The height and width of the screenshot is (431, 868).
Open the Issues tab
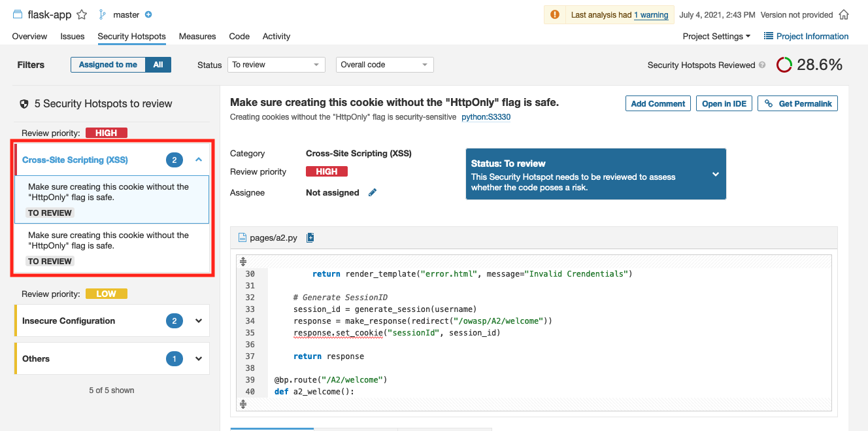point(73,36)
